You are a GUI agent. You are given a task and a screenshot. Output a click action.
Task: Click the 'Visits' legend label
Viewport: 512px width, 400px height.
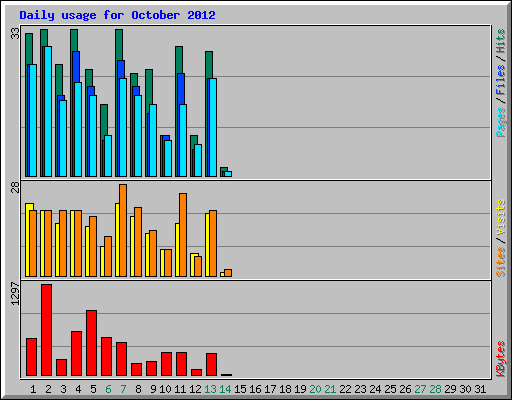(500, 217)
